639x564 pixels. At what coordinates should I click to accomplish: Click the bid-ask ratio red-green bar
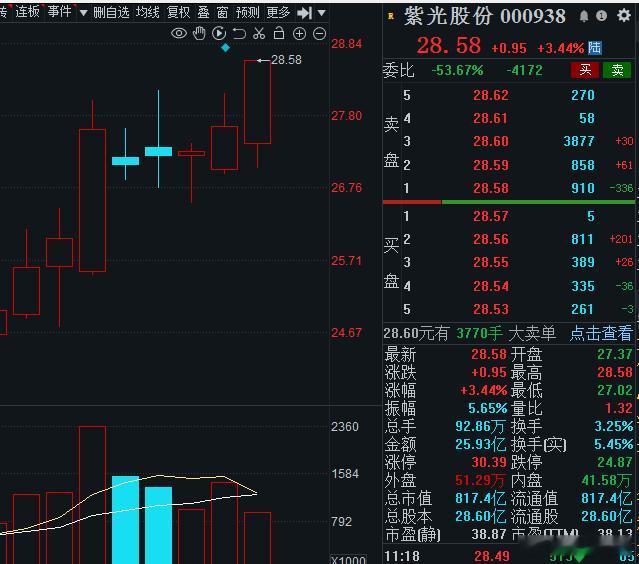pyautogui.click(x=509, y=202)
